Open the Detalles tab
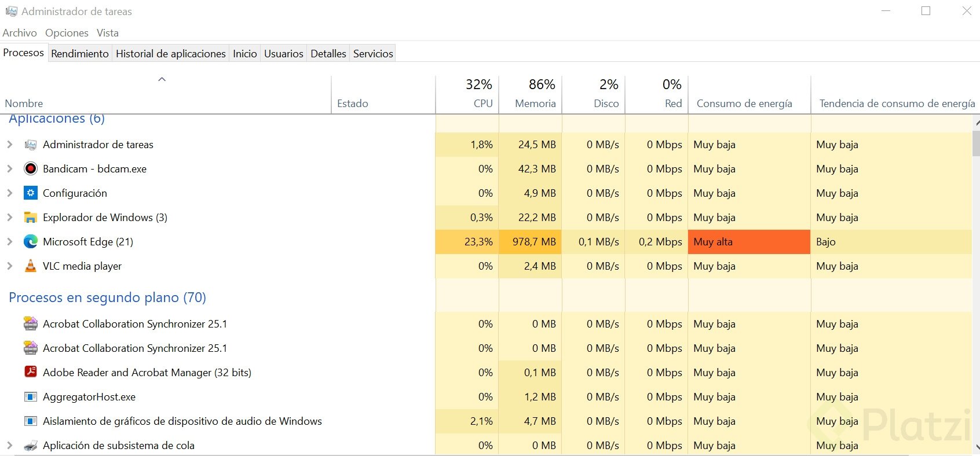980x456 pixels. coord(328,54)
